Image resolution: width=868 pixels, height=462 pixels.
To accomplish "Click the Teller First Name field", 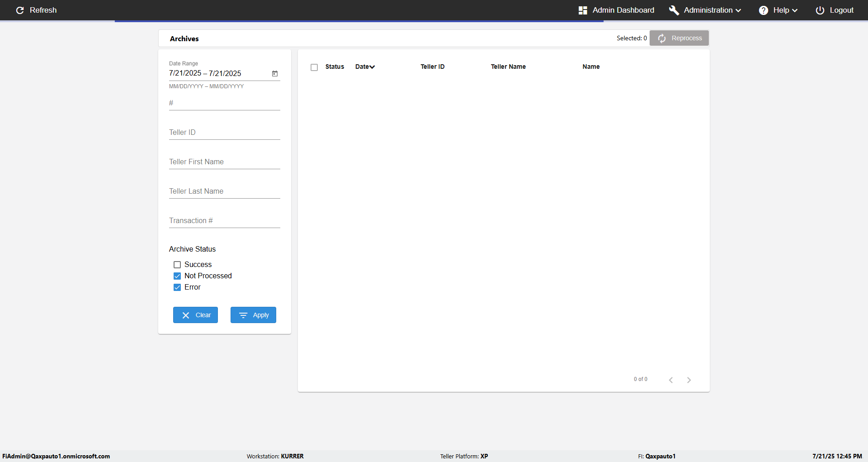I will tap(225, 162).
